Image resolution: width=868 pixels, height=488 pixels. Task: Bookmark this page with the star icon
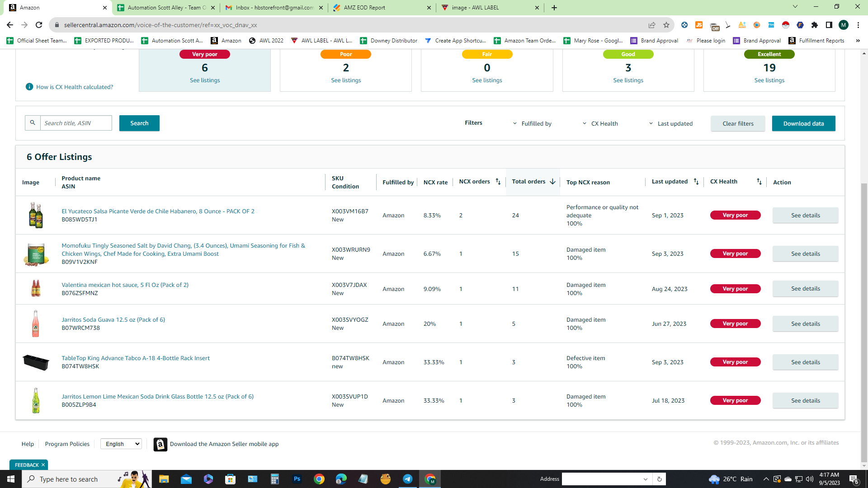coord(666,25)
